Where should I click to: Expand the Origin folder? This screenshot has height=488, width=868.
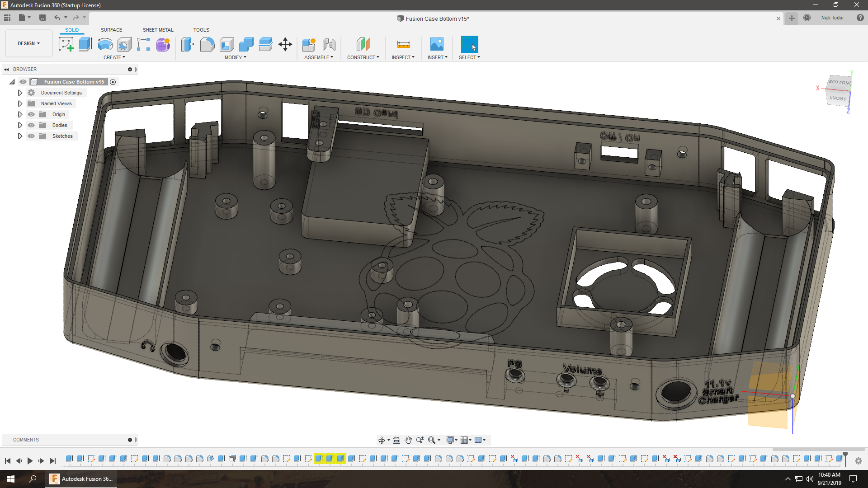pyautogui.click(x=20, y=114)
